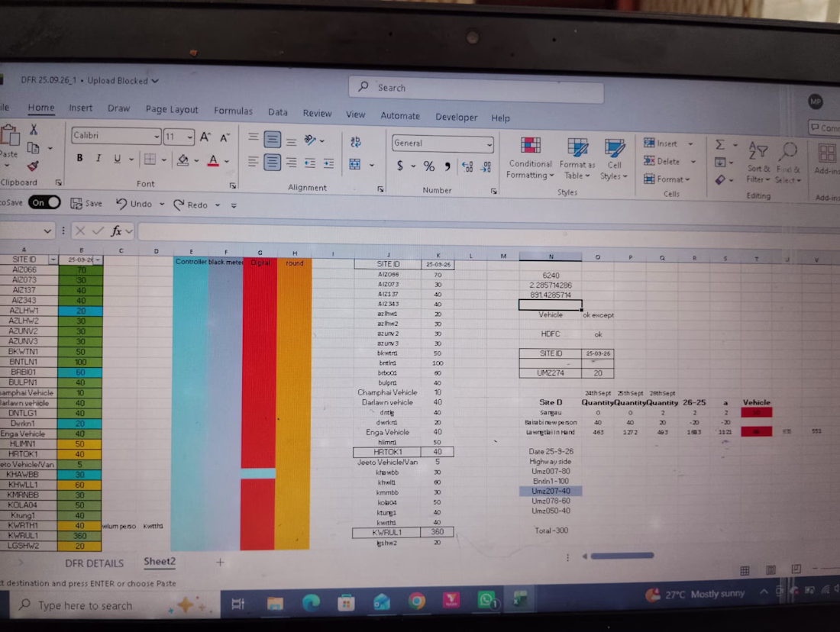
Task: Expand the Name Box dropdown arrow
Action: [x=47, y=231]
